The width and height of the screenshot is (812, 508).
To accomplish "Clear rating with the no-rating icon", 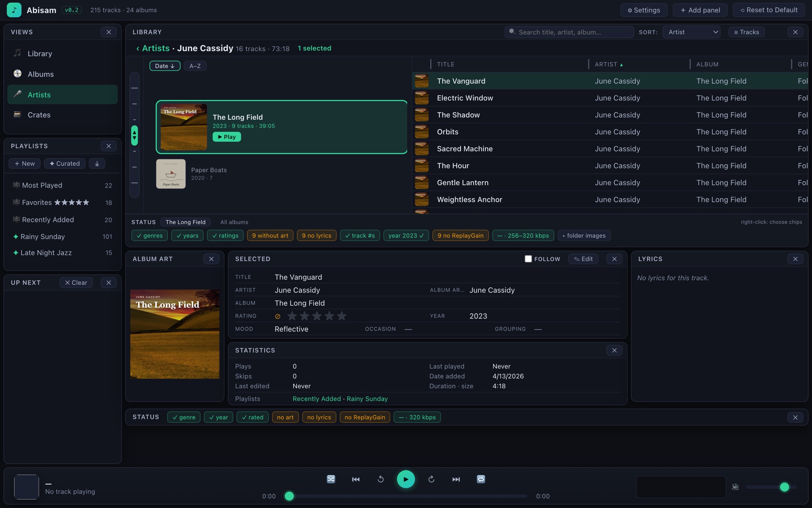I will (x=278, y=316).
